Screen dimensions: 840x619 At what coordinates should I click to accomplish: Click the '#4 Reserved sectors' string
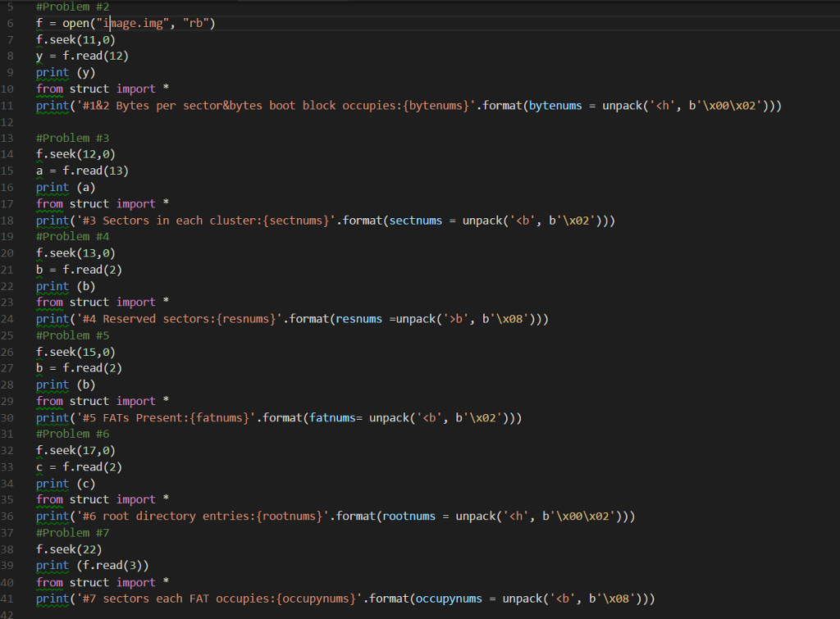pos(162,319)
